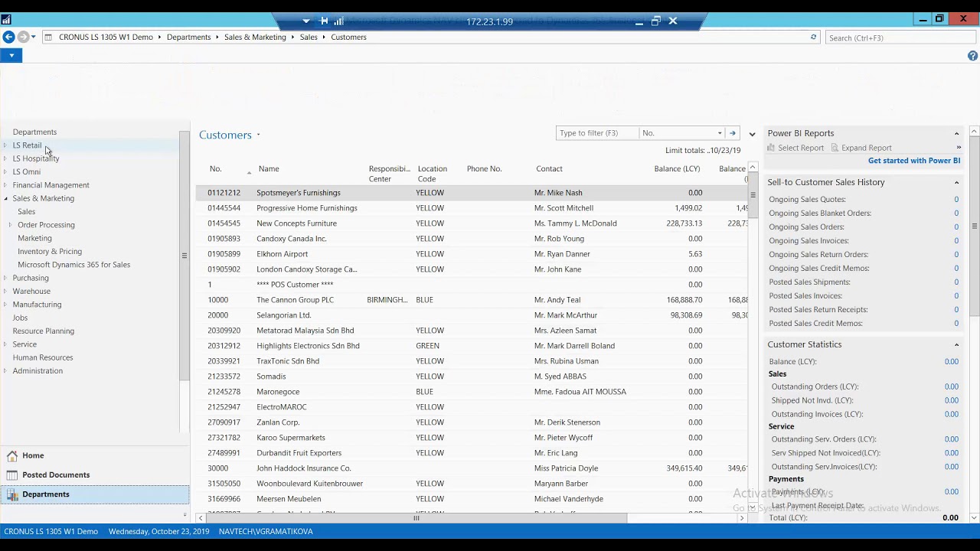Image resolution: width=980 pixels, height=551 pixels.
Task: Select Departments button at bottom of pane
Action: 95,494
